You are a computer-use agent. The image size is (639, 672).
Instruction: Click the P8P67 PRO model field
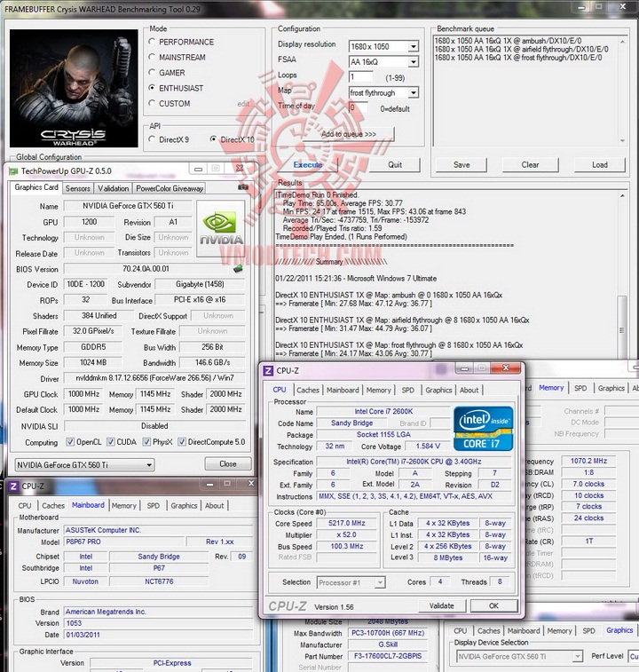point(123,542)
